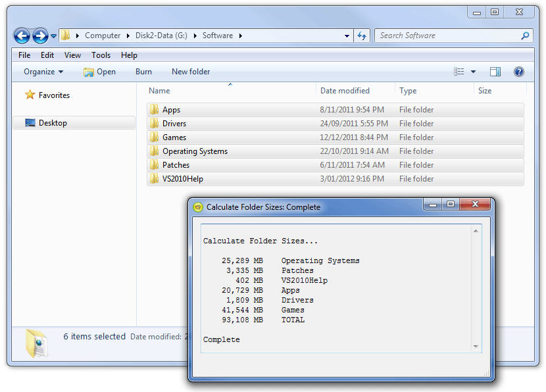Image resolution: width=546 pixels, height=392 pixels.
Task: Select Desktop in the navigation pane
Action: click(x=53, y=123)
